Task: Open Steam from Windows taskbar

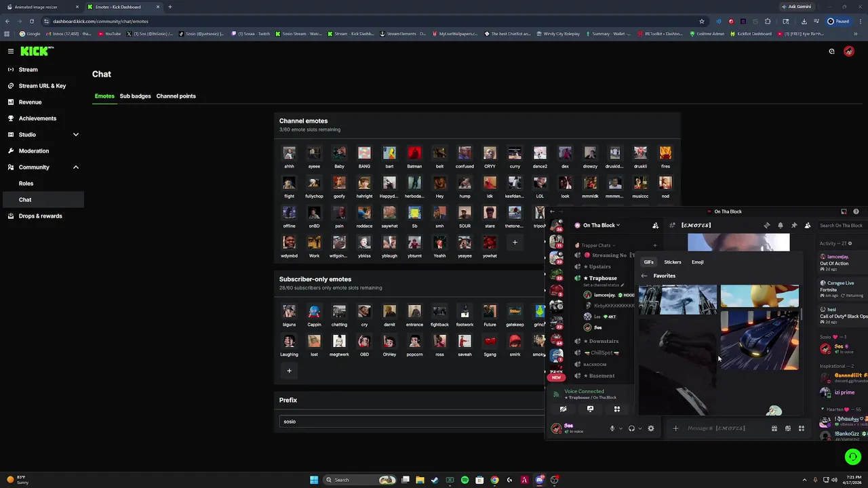Action: pos(435,480)
